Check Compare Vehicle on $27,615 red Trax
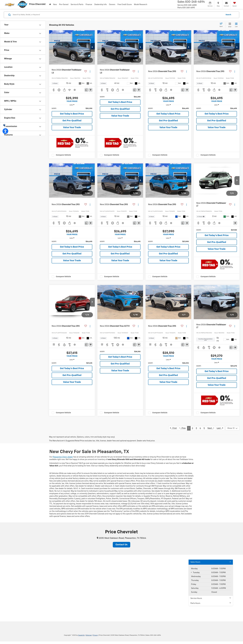243x644 pixels. [x=53, y=412]
